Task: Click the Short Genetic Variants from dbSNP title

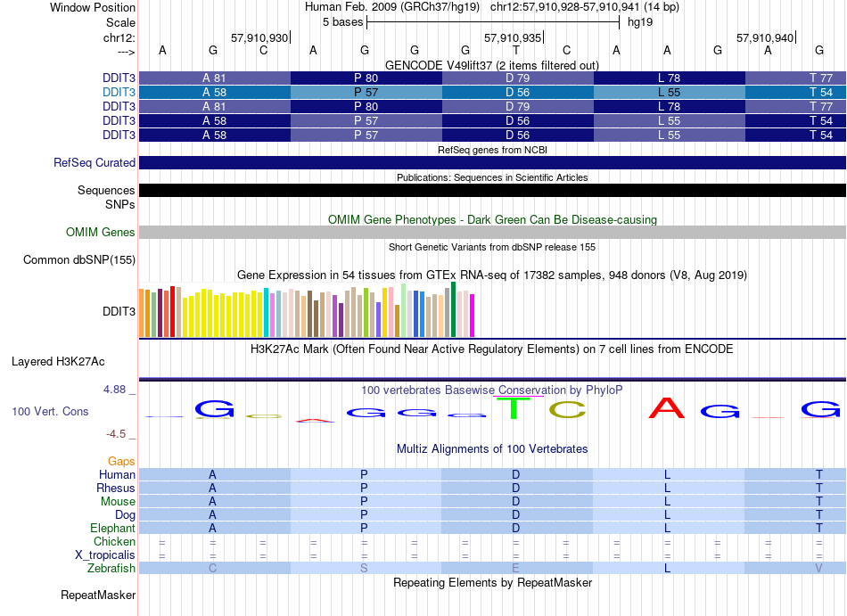Action: [x=492, y=247]
